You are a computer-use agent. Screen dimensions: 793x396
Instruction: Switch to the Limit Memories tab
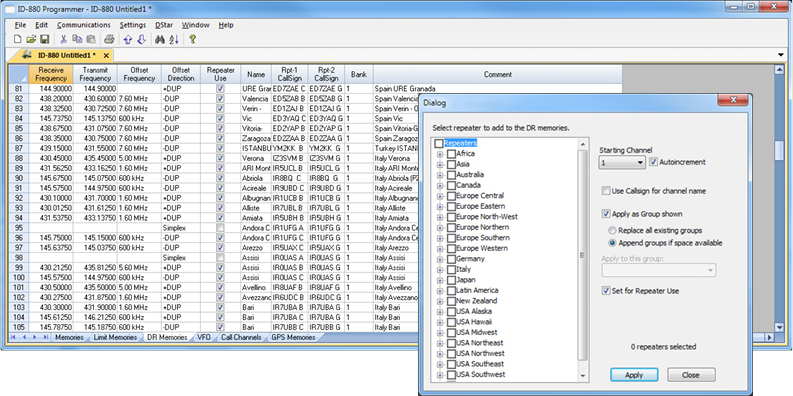point(115,337)
